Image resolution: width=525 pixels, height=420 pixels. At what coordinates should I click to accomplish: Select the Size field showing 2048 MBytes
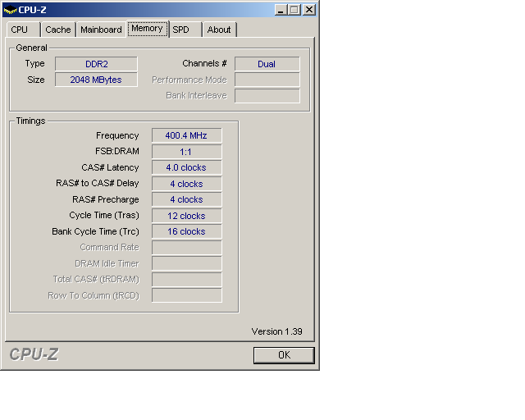[x=96, y=80]
